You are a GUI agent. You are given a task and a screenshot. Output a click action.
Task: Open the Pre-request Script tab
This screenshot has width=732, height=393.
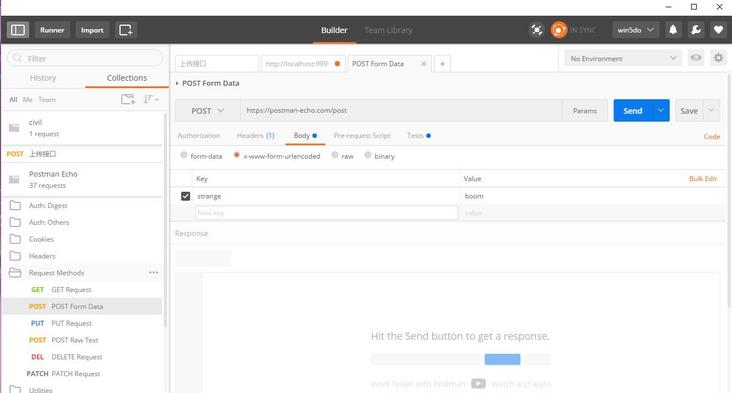[x=362, y=135]
